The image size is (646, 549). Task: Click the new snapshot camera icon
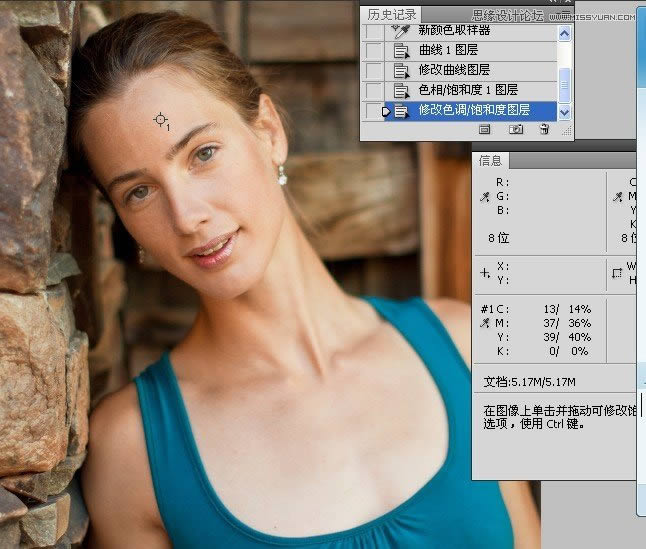[516, 129]
